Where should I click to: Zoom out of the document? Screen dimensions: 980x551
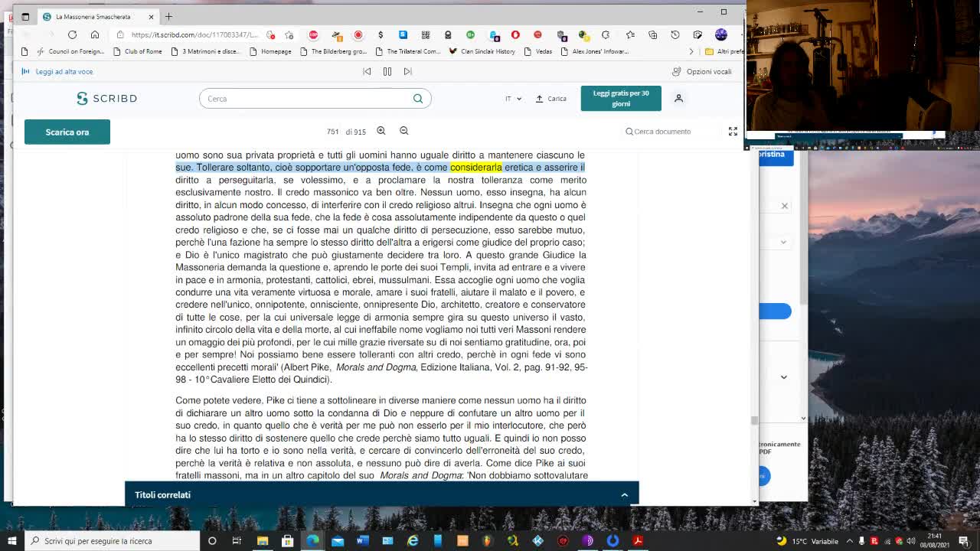click(x=404, y=131)
